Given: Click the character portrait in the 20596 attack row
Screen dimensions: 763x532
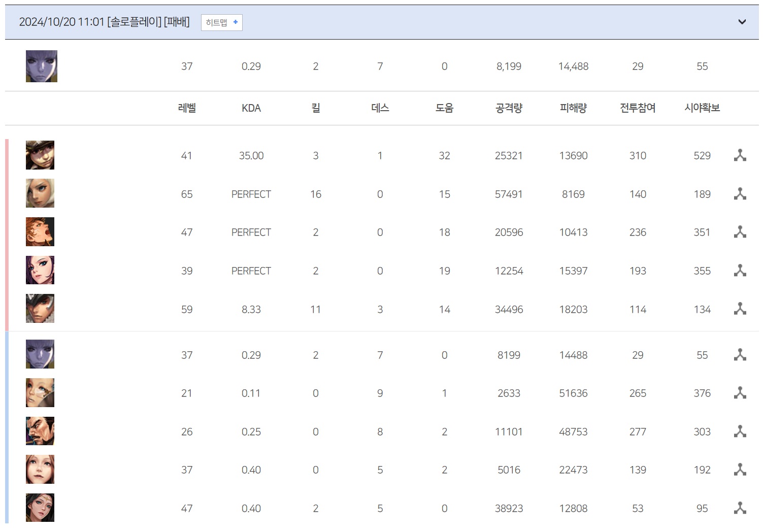Looking at the screenshot, I should tap(40, 231).
